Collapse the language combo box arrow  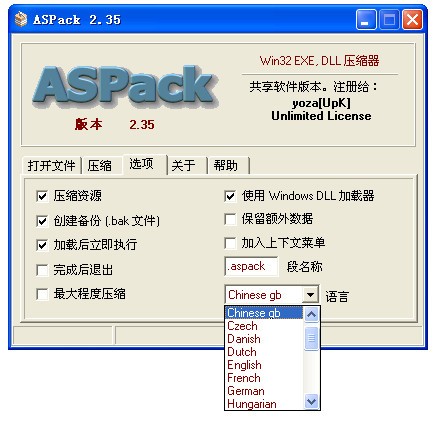(310, 295)
